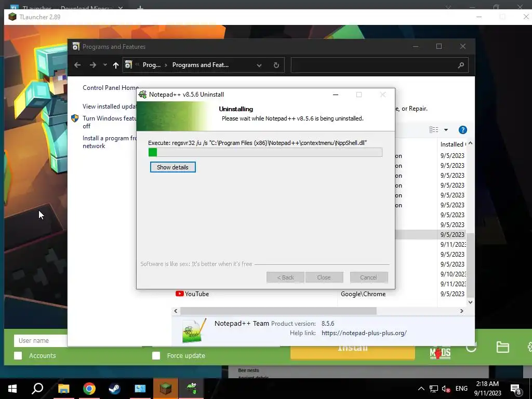Image resolution: width=532 pixels, height=399 pixels.
Task: Open the view options dropdown arrow
Action: [x=446, y=130]
